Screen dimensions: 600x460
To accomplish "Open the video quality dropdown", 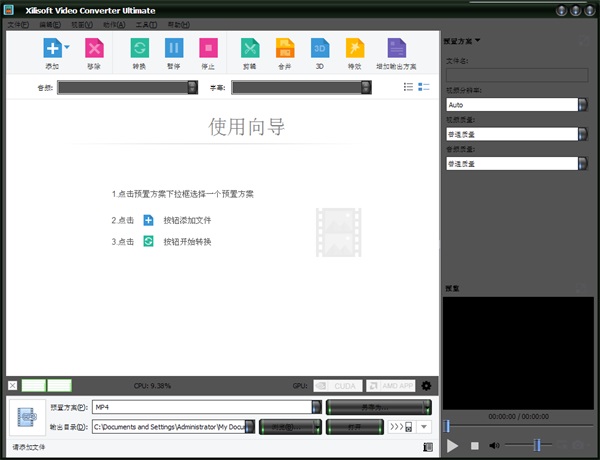I will [x=582, y=134].
